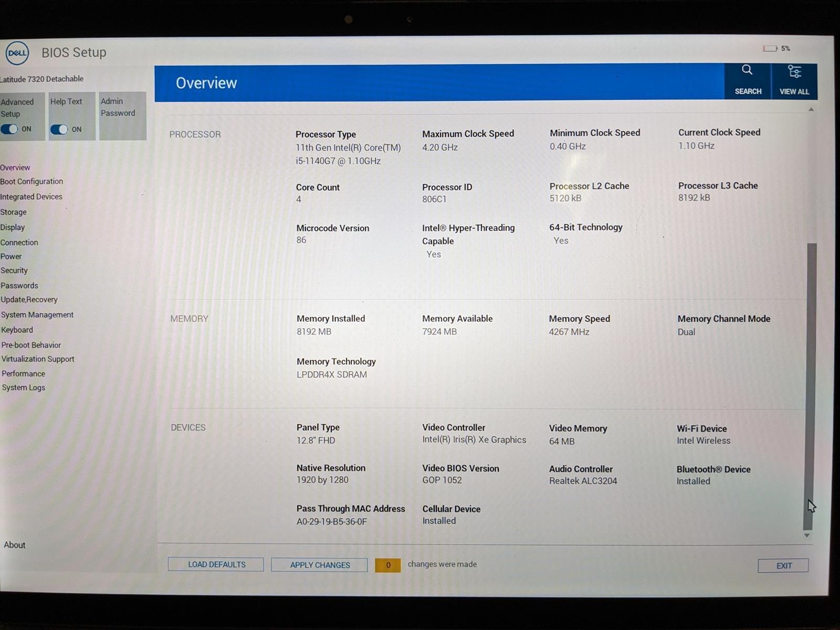
Task: Click the Processor L3 Cache 8192 kB value
Action: 694,198
